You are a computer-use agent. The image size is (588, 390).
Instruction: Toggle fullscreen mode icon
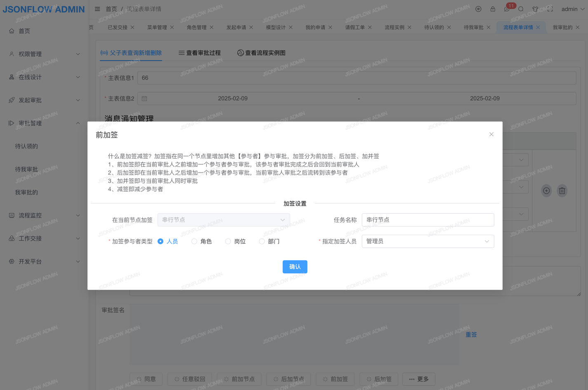click(550, 9)
